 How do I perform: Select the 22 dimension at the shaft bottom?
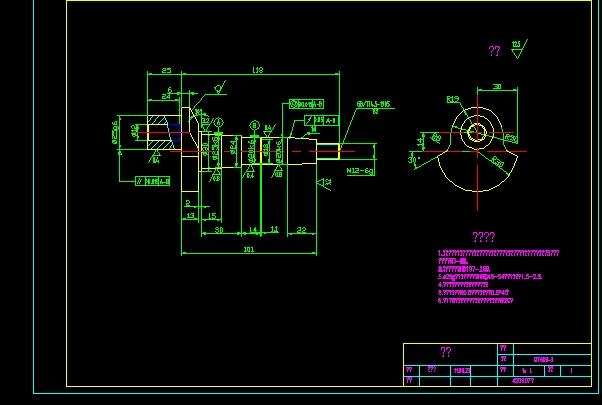click(x=301, y=230)
